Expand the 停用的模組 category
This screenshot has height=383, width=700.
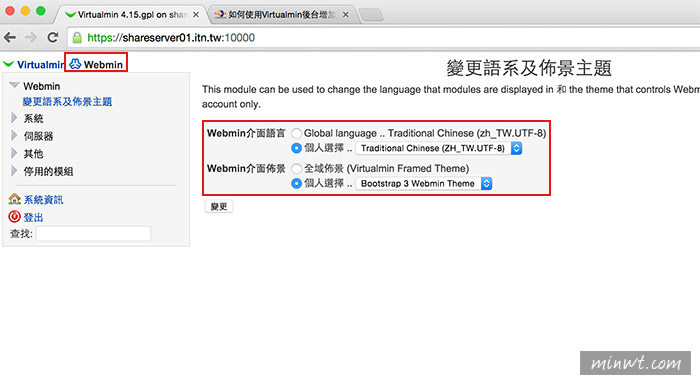pos(14,171)
